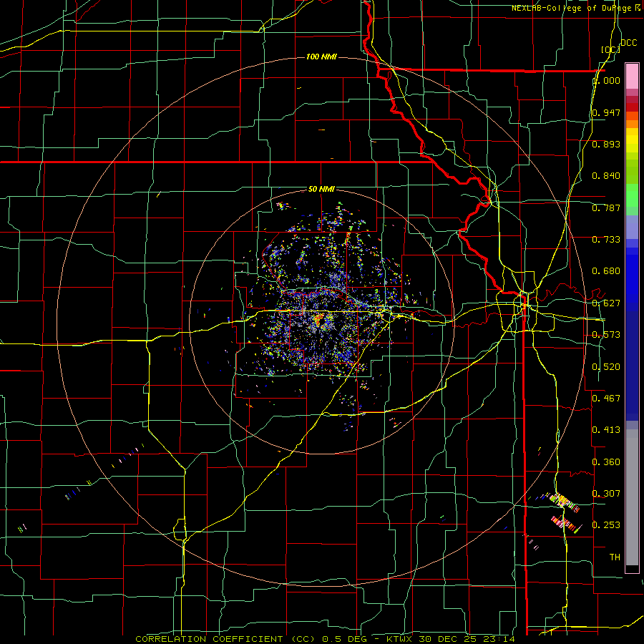Screen dimensions: 644x644
Task: Click the DCC label above the legend
Action: pos(629,43)
